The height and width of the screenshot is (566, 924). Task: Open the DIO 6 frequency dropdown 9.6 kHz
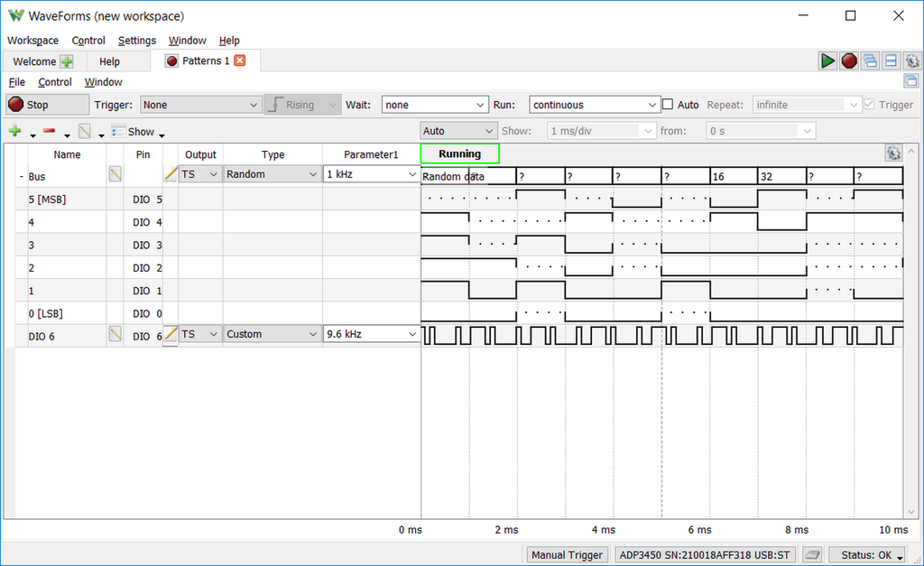[371, 334]
